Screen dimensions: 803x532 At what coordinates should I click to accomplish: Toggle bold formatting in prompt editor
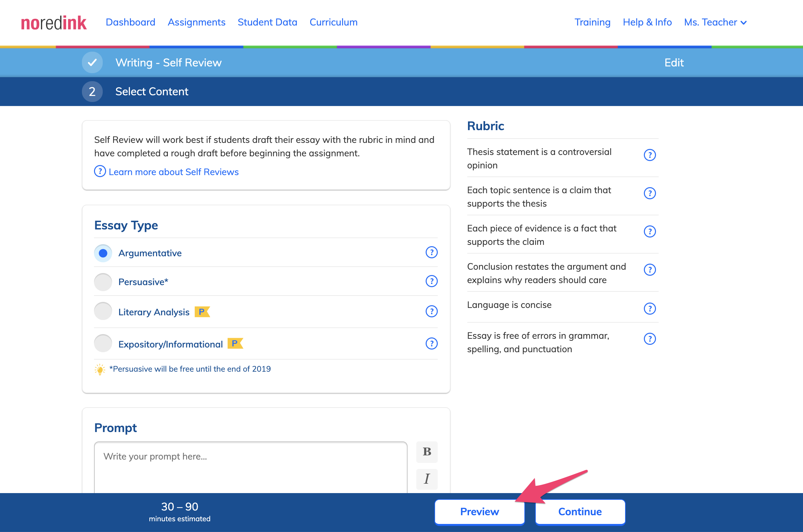click(427, 452)
